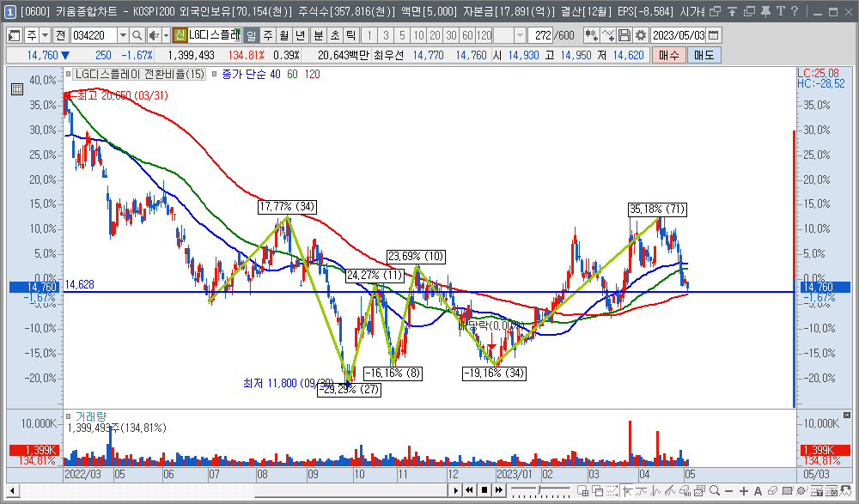859x504 pixels.
Task: Adjust the chart zoom slider in bottom bar
Action: click(x=540, y=489)
